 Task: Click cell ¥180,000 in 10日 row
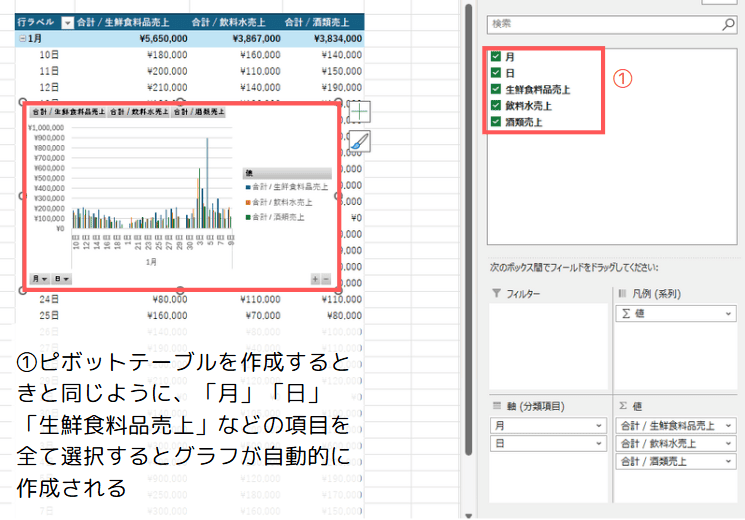coord(167,55)
